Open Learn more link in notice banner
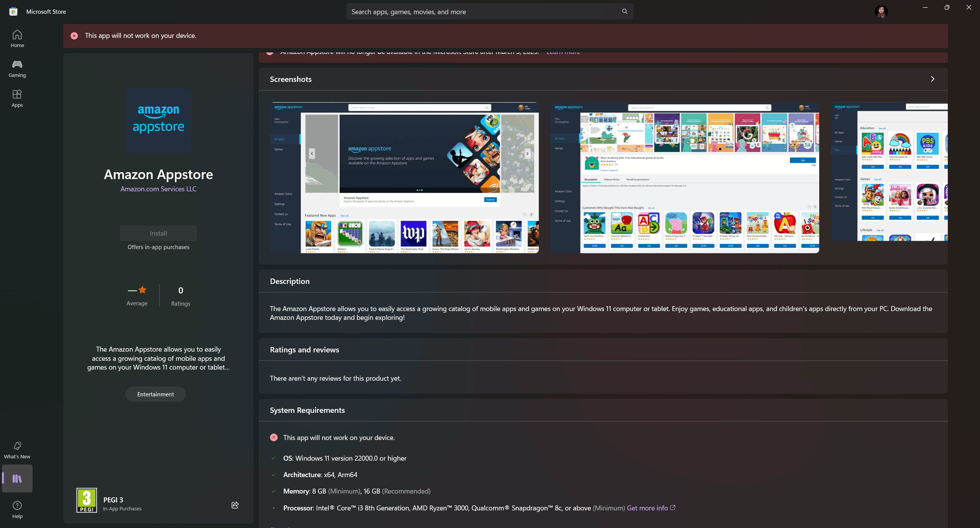Screen dimensions: 980x528 (563, 53)
